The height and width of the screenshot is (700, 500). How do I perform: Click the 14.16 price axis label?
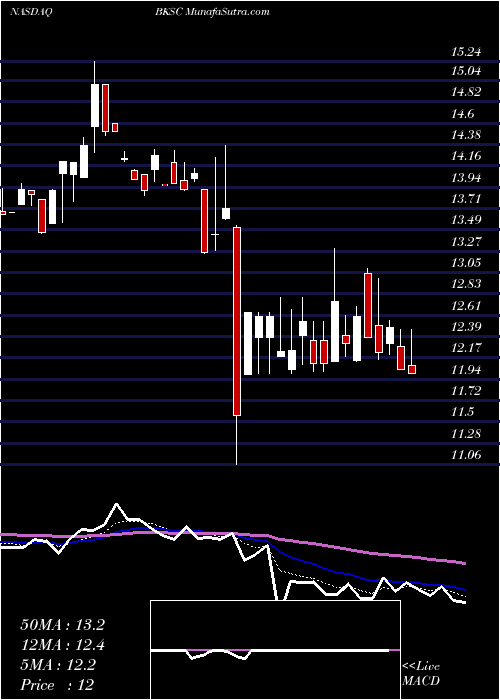point(466,157)
